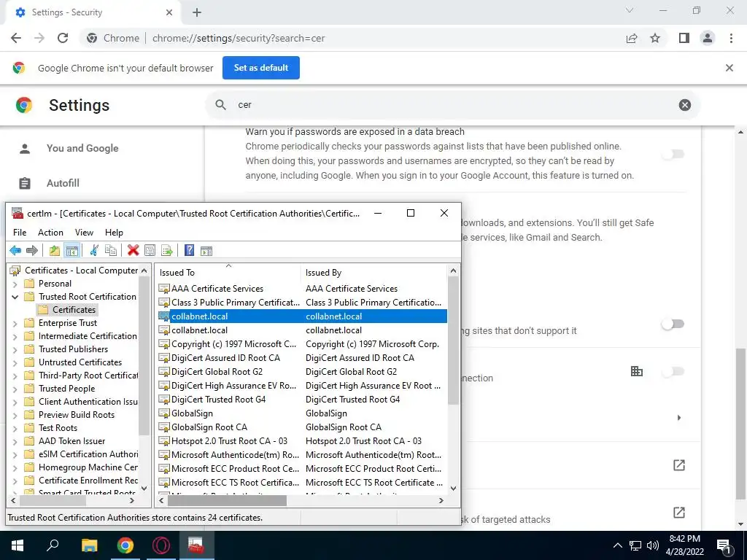Open external link above targeted attacks row
This screenshot has height=560, width=747.
(x=679, y=465)
